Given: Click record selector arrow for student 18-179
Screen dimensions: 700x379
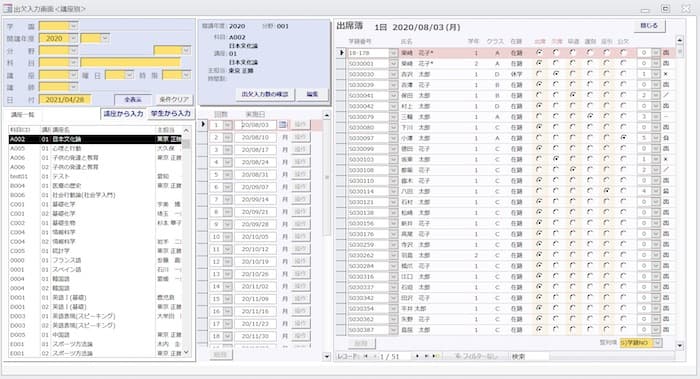Looking at the screenshot, I should (342, 53).
